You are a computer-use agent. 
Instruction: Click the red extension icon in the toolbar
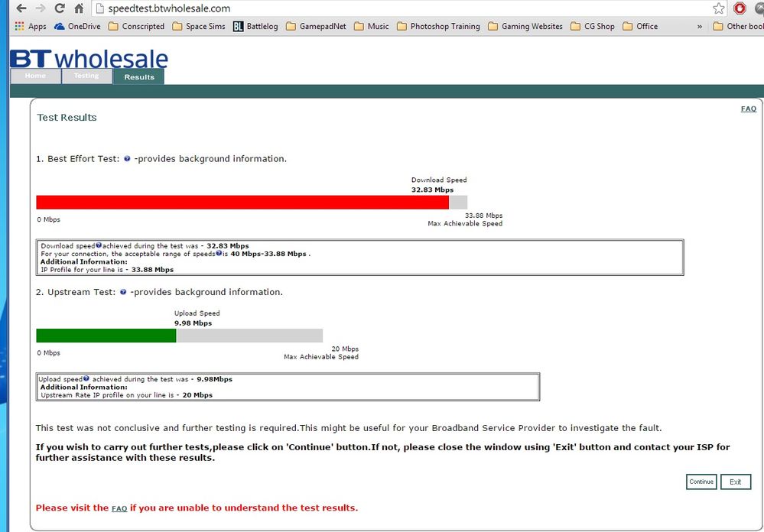click(740, 8)
